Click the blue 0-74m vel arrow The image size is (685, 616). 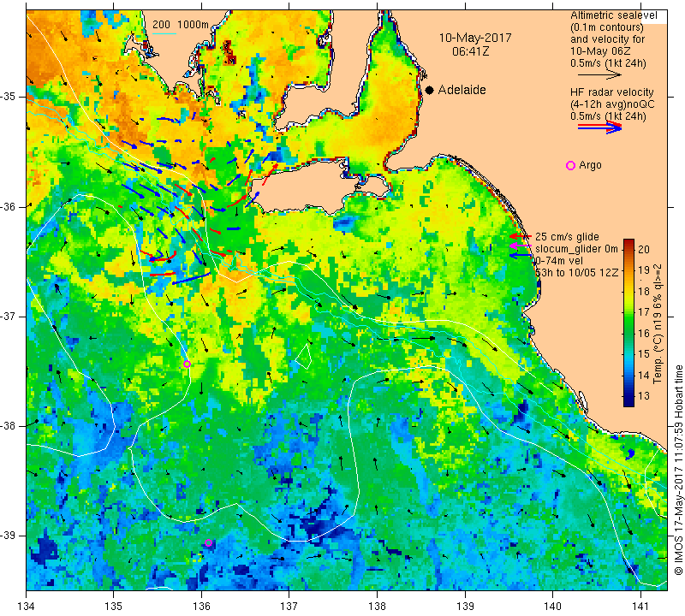521,256
